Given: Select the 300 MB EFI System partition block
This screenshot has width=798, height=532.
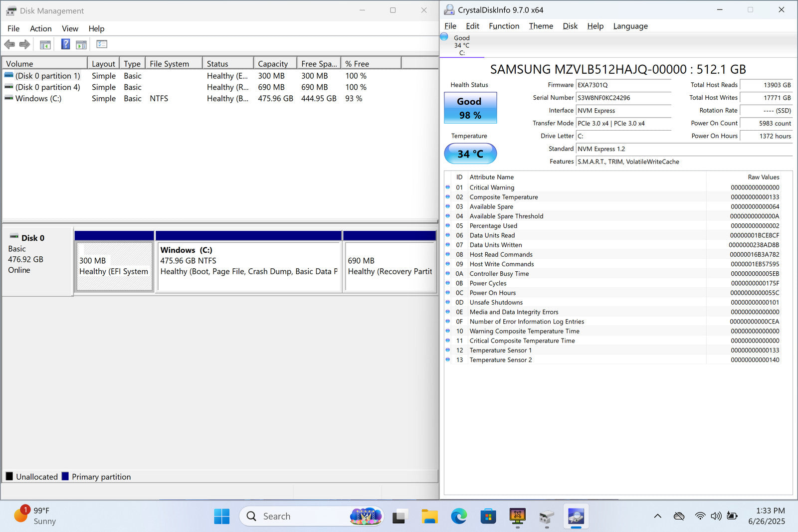Looking at the screenshot, I should [114, 266].
